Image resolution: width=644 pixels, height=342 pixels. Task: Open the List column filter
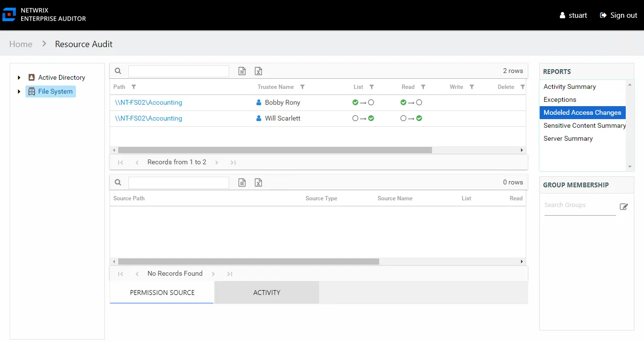pyautogui.click(x=372, y=87)
